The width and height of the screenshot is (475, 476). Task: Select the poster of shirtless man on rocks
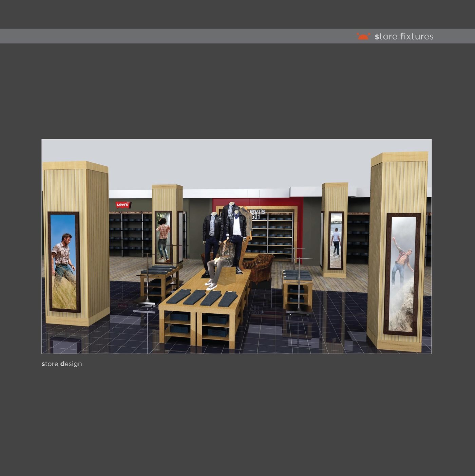point(402,274)
